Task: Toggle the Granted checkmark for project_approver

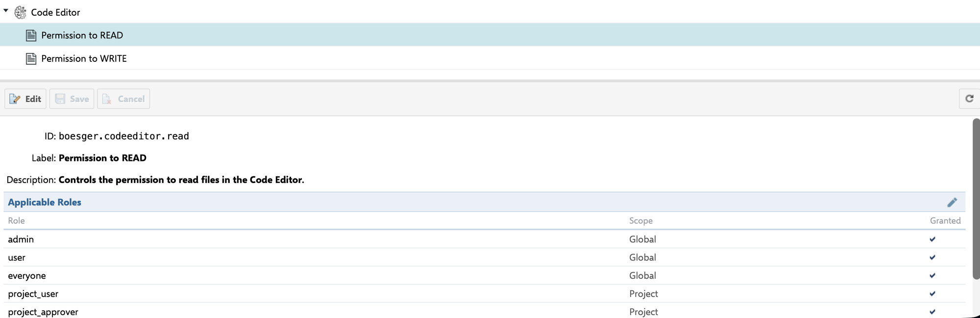Action: point(932,312)
